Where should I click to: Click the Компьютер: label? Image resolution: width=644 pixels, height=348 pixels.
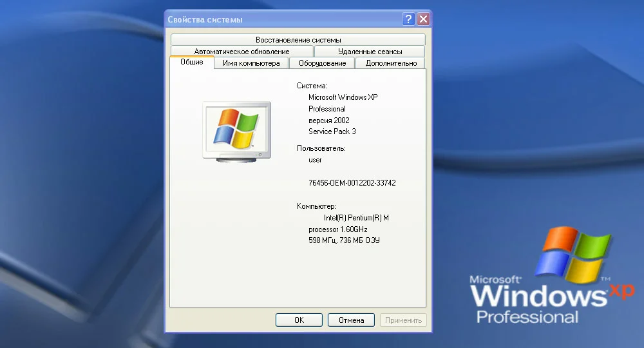[x=316, y=206]
